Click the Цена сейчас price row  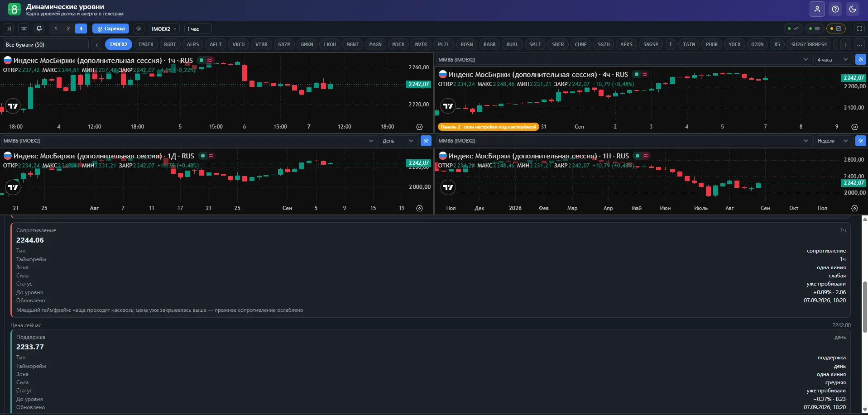[431, 325]
